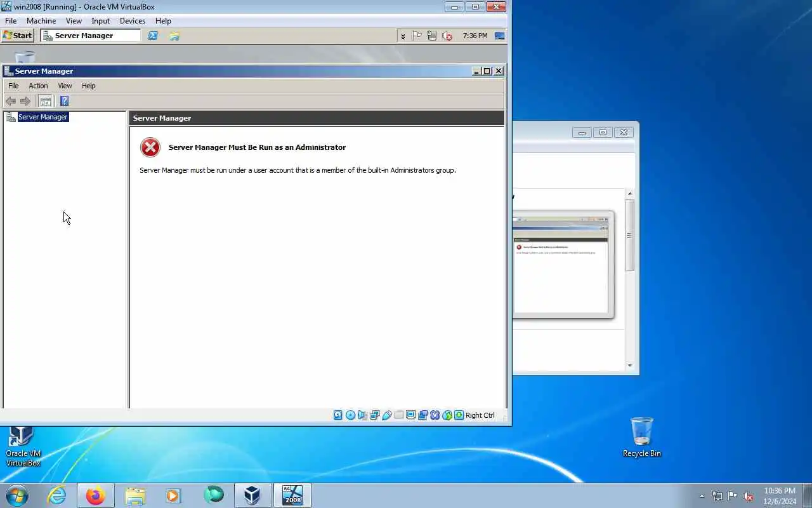Click the shared folders status icon
The image size is (812, 508).
pyautogui.click(x=398, y=415)
